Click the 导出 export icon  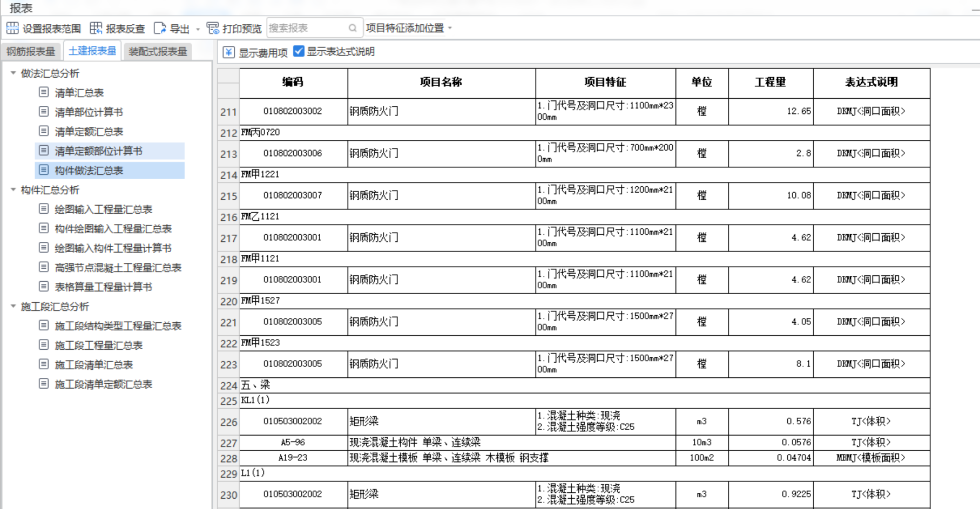(x=160, y=28)
